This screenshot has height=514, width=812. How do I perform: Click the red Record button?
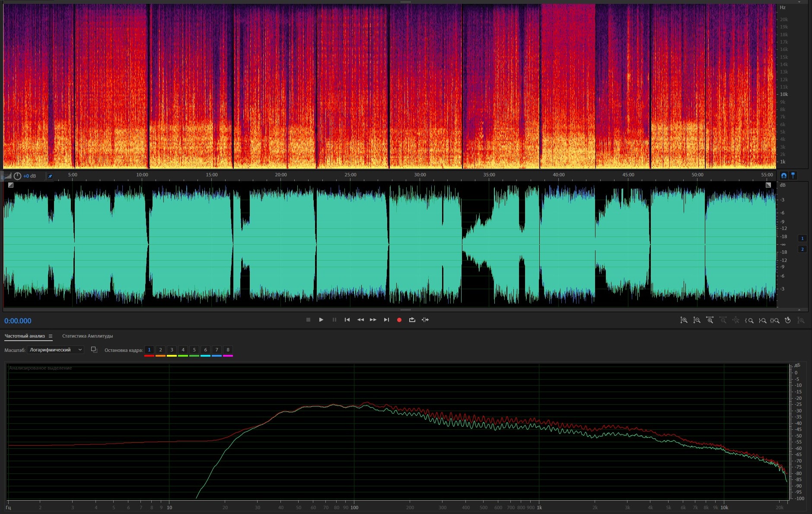click(x=399, y=320)
